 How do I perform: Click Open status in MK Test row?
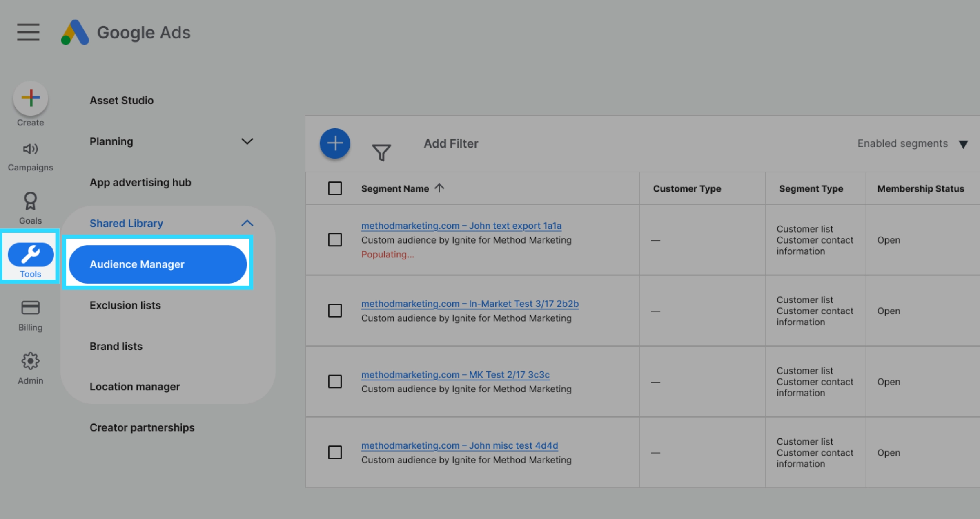[x=889, y=382]
